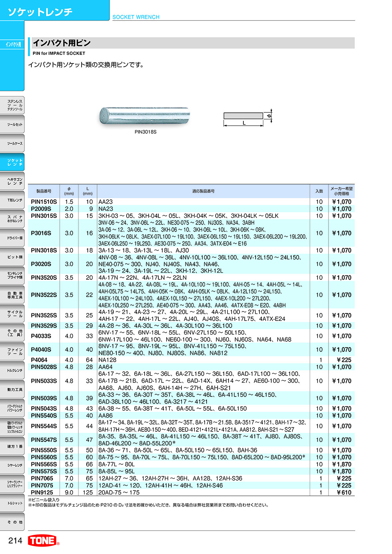Click the PIN3018S caption under the photo
392x554 pixels.
(x=145, y=132)
